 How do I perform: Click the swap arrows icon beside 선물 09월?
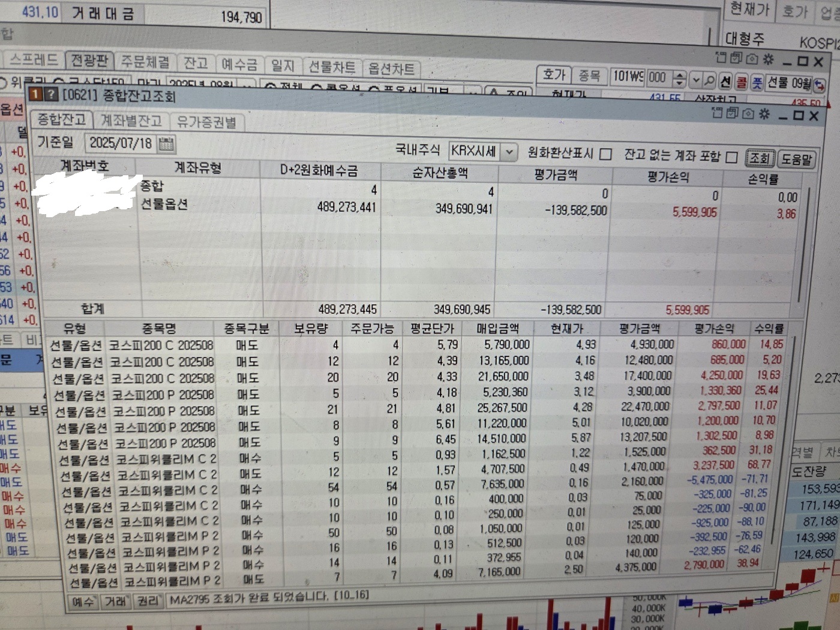click(x=819, y=86)
